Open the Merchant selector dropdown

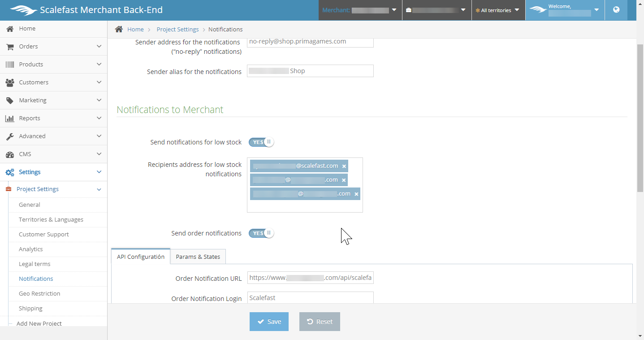[360, 10]
